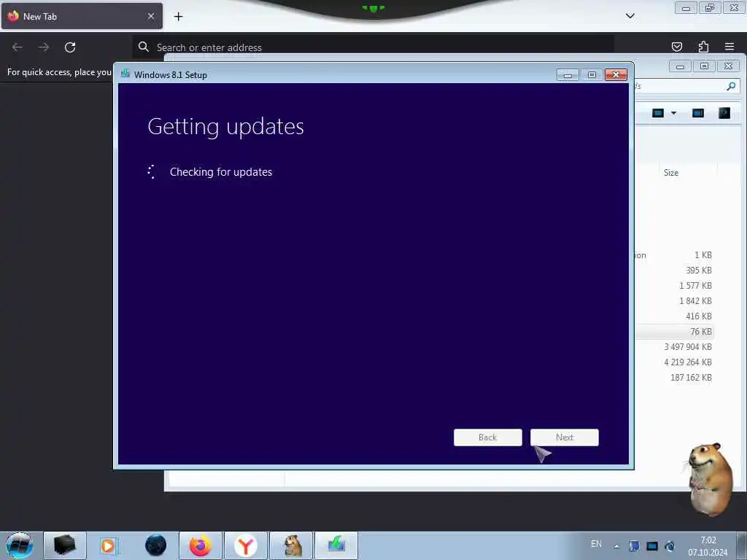The width and height of the screenshot is (747, 560).
Task: Click the Explorer search magnifier icon
Action: pos(731,86)
